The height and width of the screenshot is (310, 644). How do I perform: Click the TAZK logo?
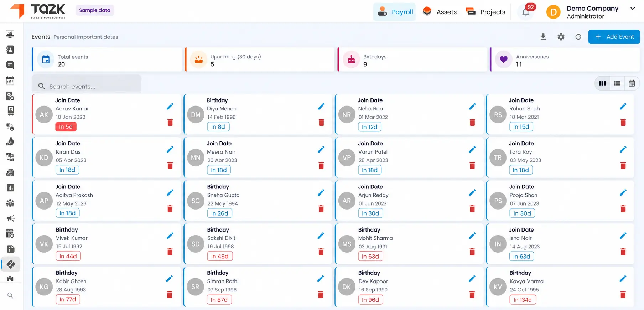click(38, 11)
